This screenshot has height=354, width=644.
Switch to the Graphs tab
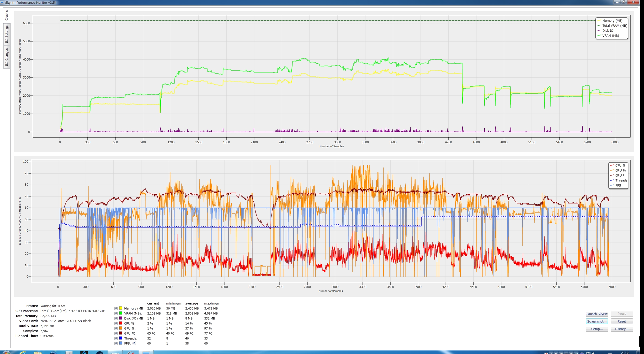7,15
